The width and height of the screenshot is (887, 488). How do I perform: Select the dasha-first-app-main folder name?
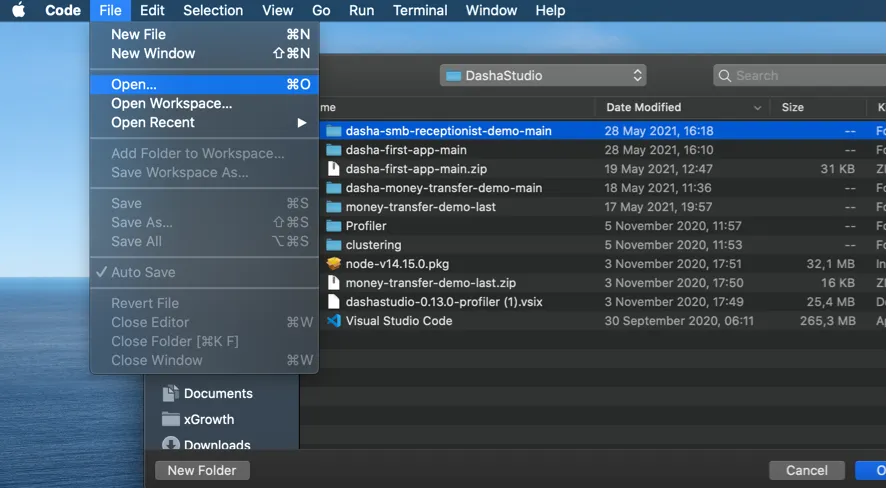point(406,150)
